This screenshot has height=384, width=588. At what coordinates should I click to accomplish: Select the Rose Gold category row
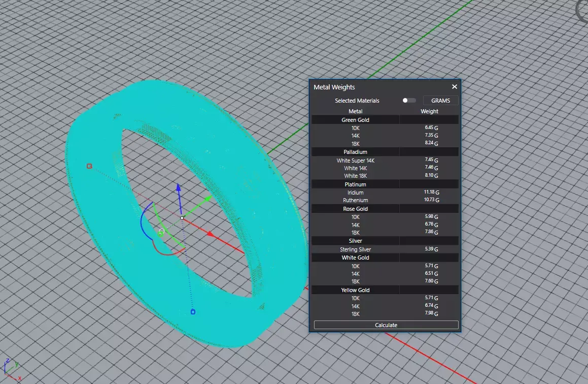[x=385, y=209]
